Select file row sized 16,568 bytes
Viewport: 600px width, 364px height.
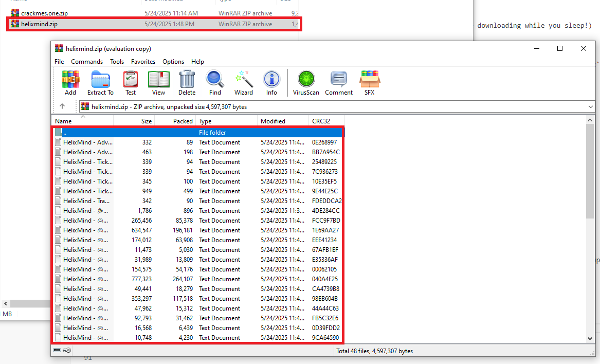pyautogui.click(x=198, y=327)
